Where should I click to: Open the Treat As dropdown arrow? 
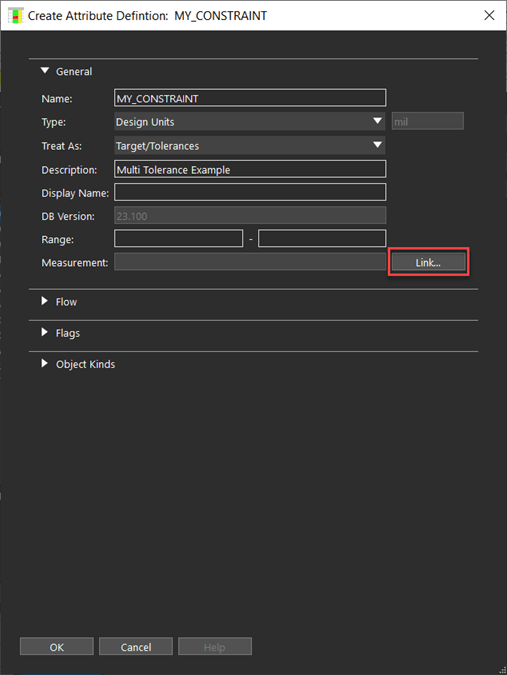(x=377, y=145)
